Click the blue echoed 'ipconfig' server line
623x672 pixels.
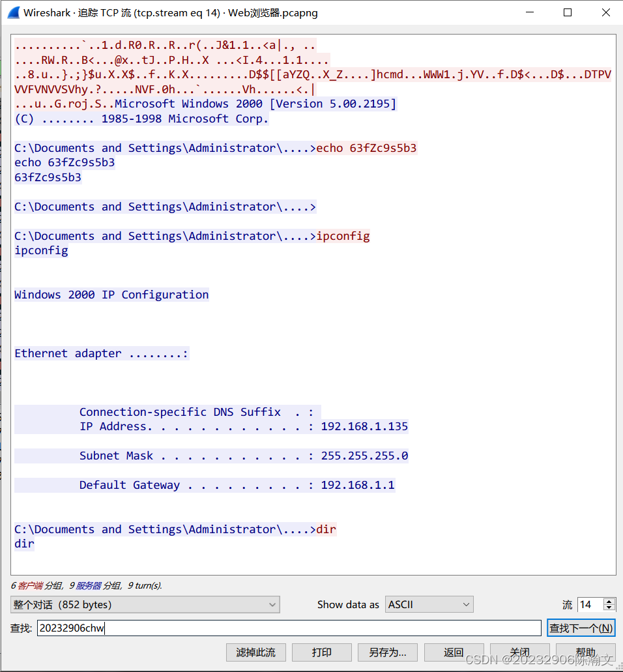41,251
